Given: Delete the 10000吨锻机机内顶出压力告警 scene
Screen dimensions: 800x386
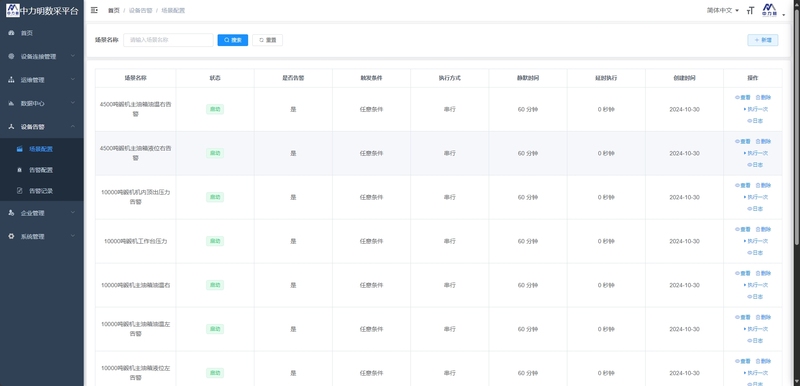Looking at the screenshot, I should (x=763, y=185).
